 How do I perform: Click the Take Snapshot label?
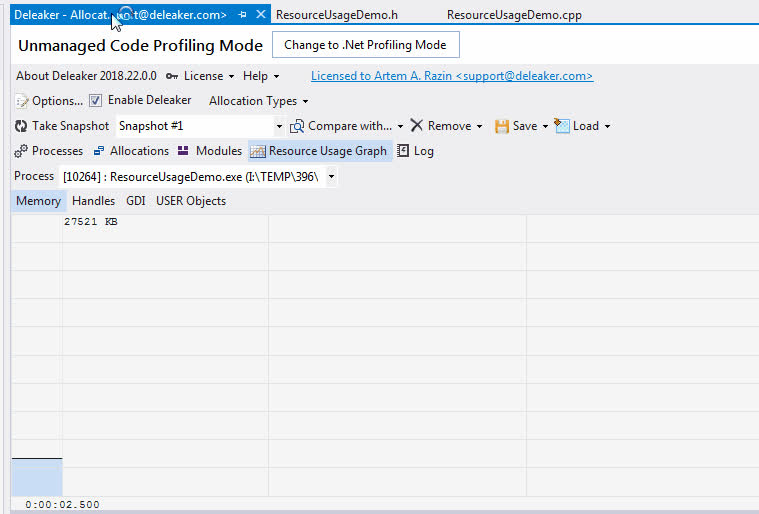70,126
